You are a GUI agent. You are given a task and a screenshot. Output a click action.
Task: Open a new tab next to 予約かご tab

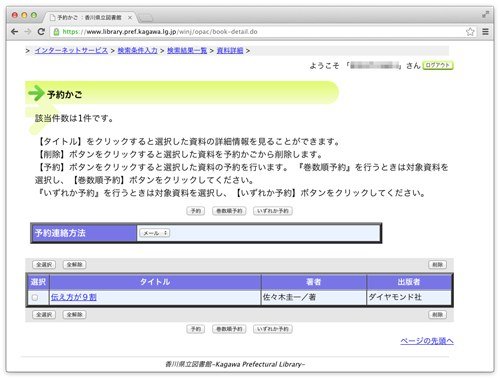tap(145, 18)
